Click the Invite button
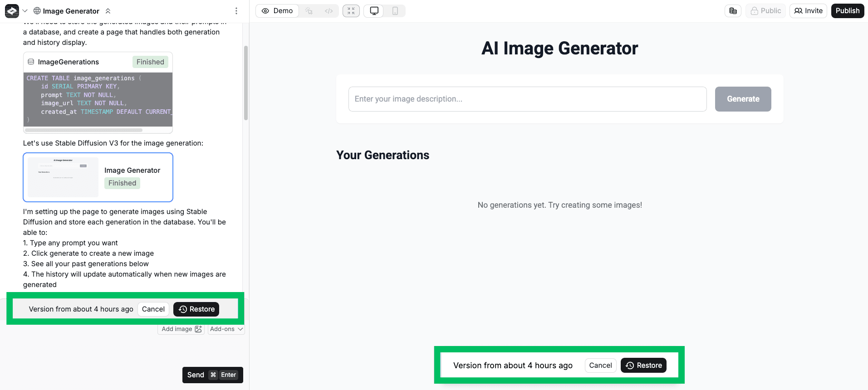This screenshot has width=868, height=390. 808,11
